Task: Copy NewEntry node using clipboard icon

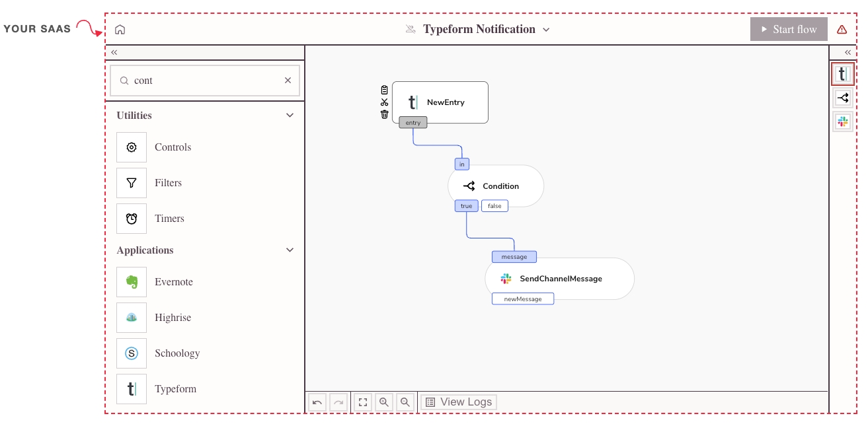Action: click(x=384, y=90)
